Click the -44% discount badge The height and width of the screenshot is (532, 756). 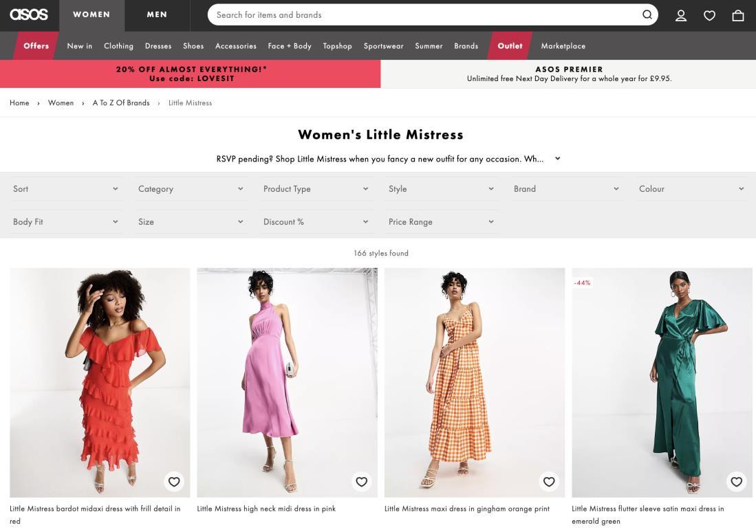pyautogui.click(x=582, y=282)
